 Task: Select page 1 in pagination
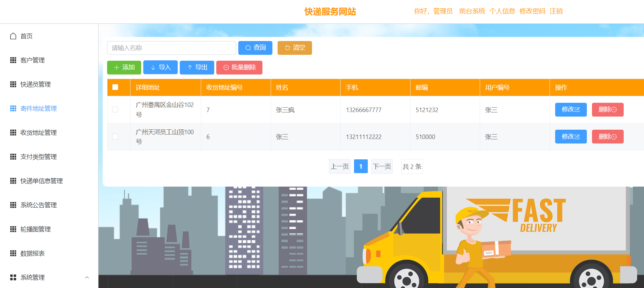point(361,167)
